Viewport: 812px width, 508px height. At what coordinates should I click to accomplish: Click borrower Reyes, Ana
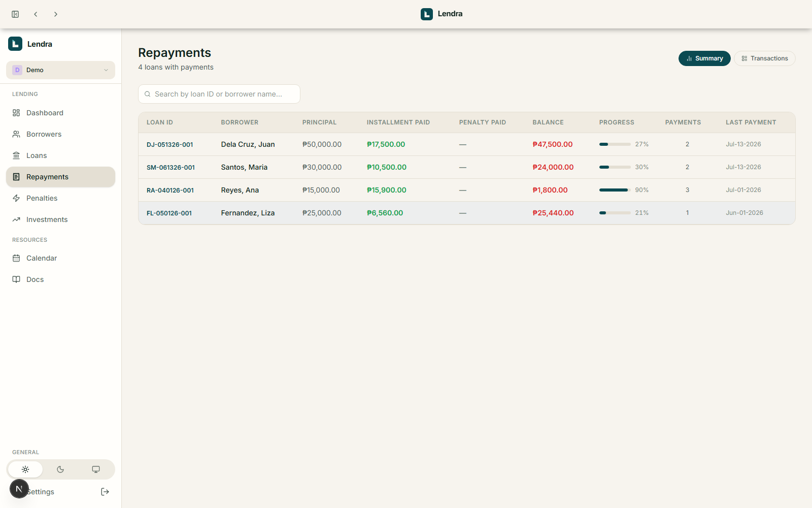tap(240, 190)
